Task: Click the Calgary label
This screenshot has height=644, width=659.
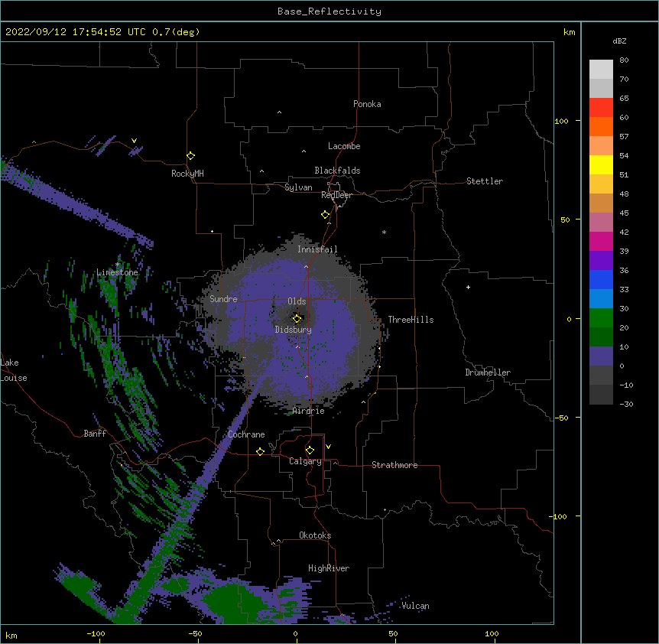Action: point(305,461)
